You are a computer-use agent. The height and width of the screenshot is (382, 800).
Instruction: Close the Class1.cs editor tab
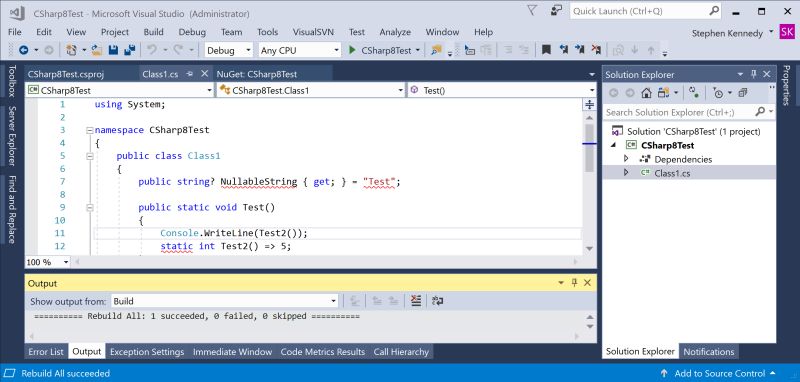pyautogui.click(x=205, y=74)
